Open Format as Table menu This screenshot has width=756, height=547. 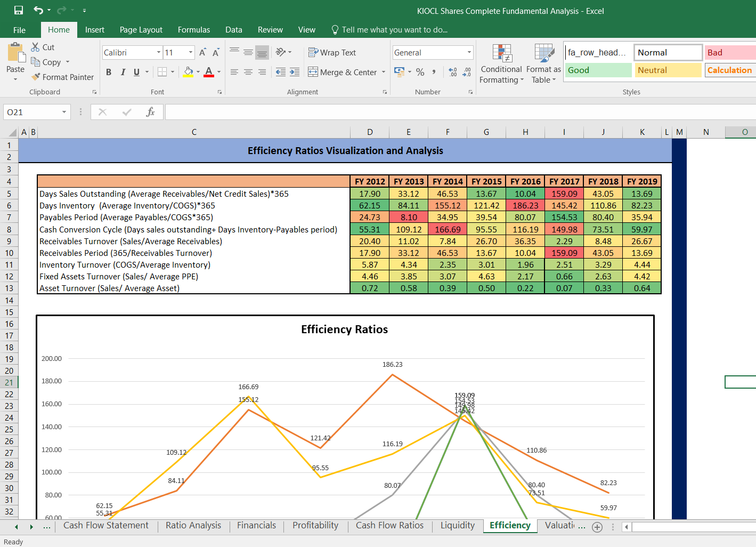(543, 64)
